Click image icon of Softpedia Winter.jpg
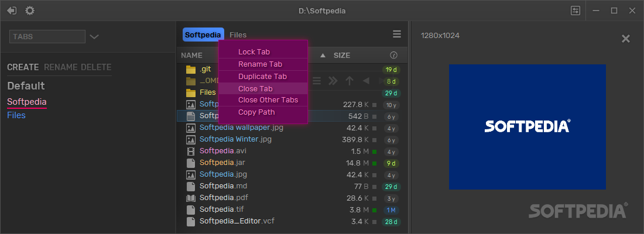The image size is (644, 234). 191,140
